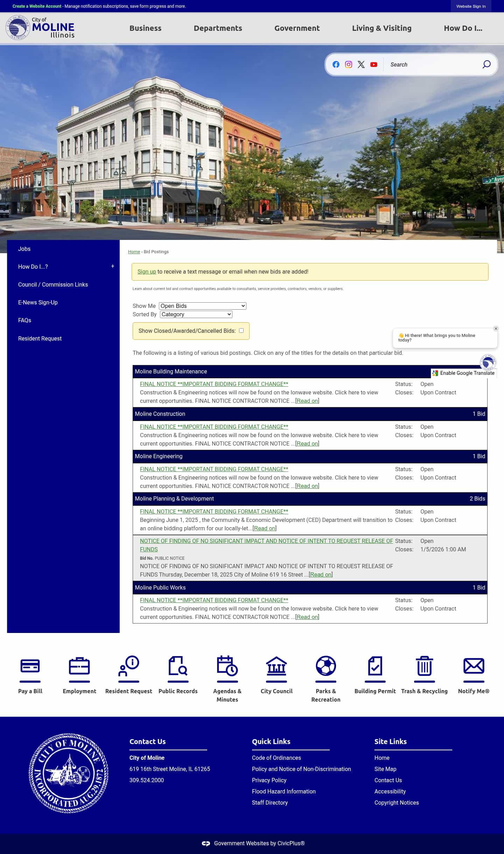
Task: Click Contact Us in Site Links
Action: [x=388, y=780]
